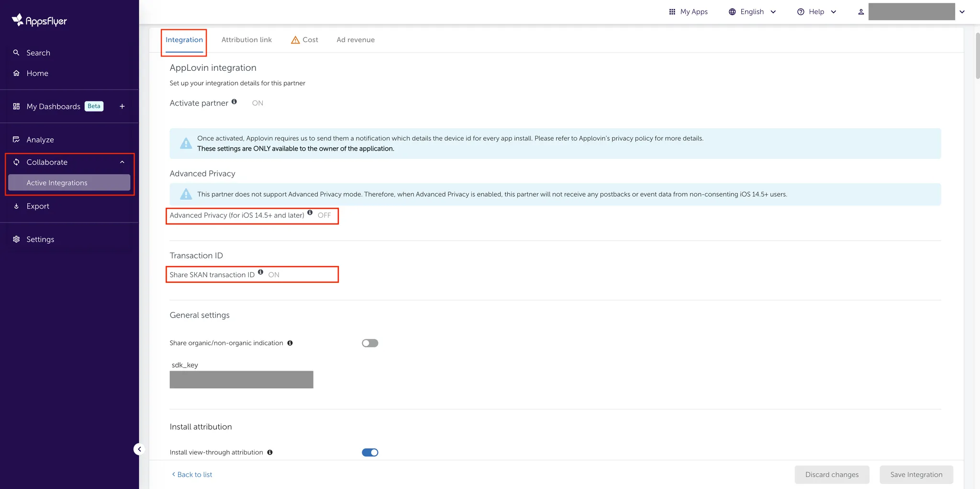Click Share organic/non-organic indication info icon

tap(290, 343)
